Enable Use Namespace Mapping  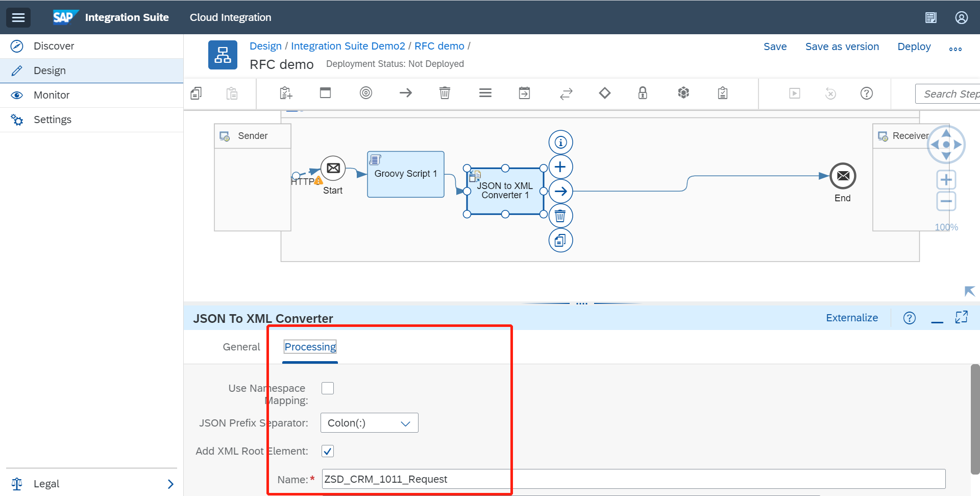click(x=327, y=388)
